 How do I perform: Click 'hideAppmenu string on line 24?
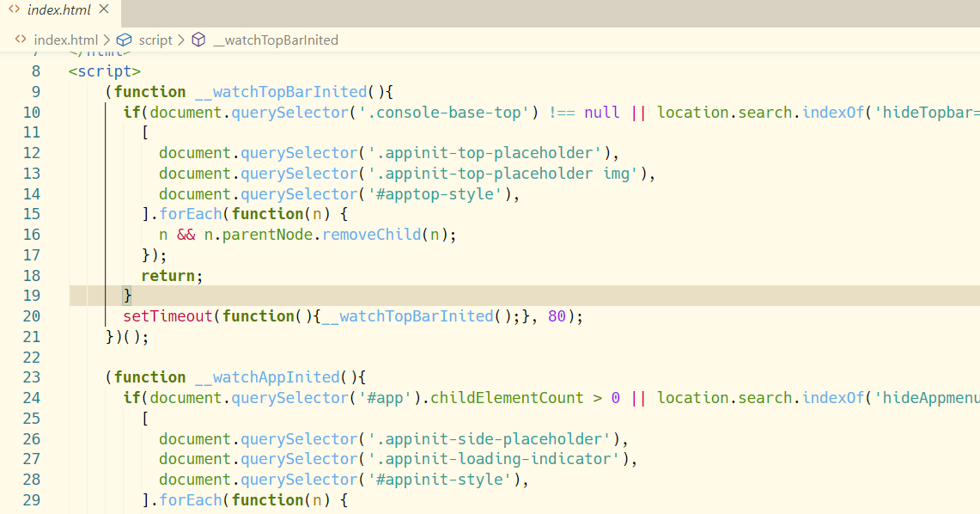(x=926, y=398)
